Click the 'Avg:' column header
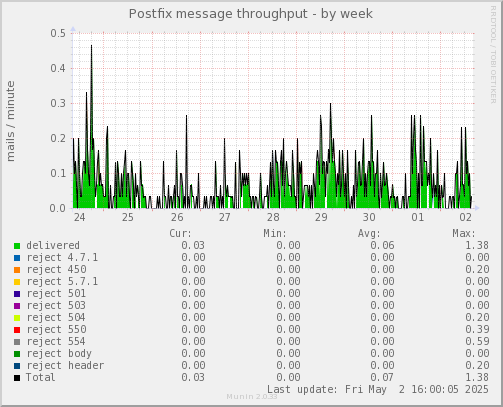The image size is (503, 407). (x=369, y=233)
